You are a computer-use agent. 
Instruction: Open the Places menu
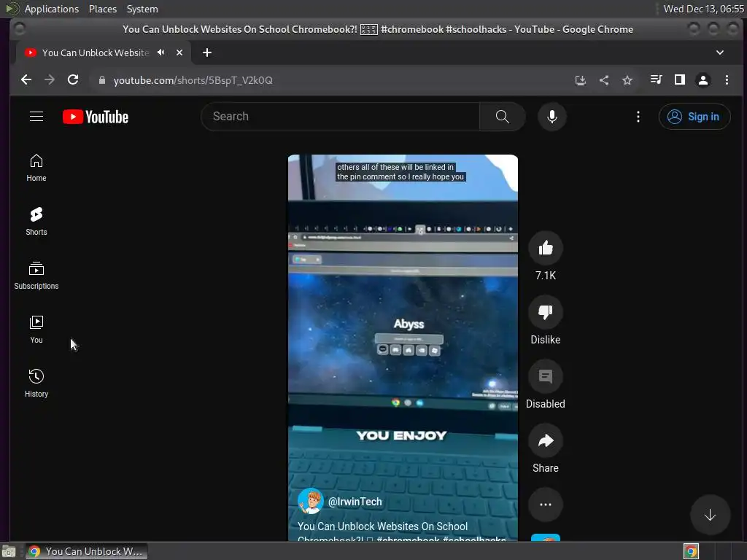click(103, 9)
